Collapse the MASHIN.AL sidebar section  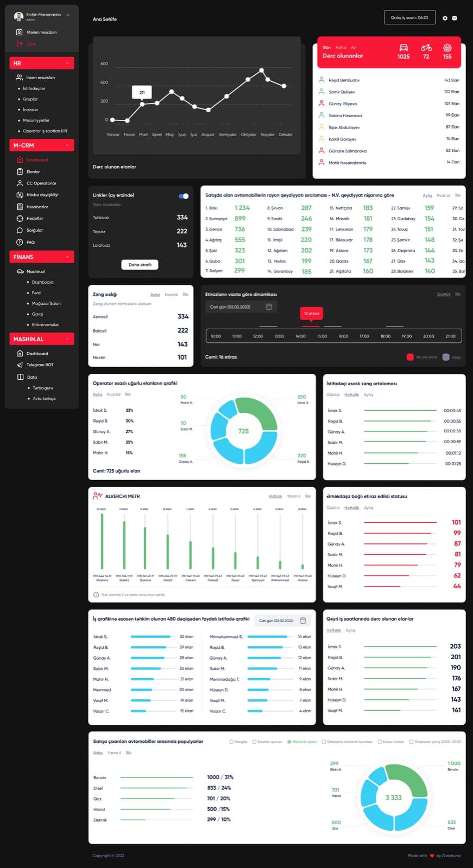click(67, 339)
